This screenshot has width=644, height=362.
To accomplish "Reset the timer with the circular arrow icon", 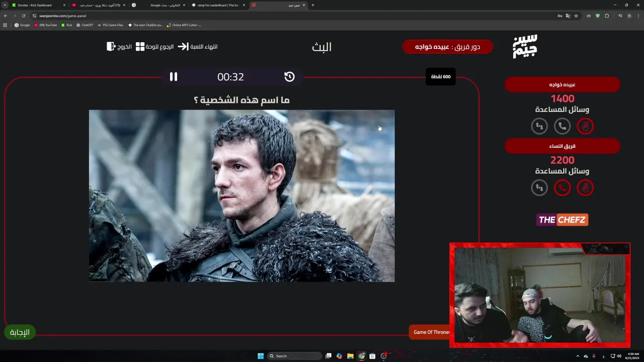I will tap(289, 76).
